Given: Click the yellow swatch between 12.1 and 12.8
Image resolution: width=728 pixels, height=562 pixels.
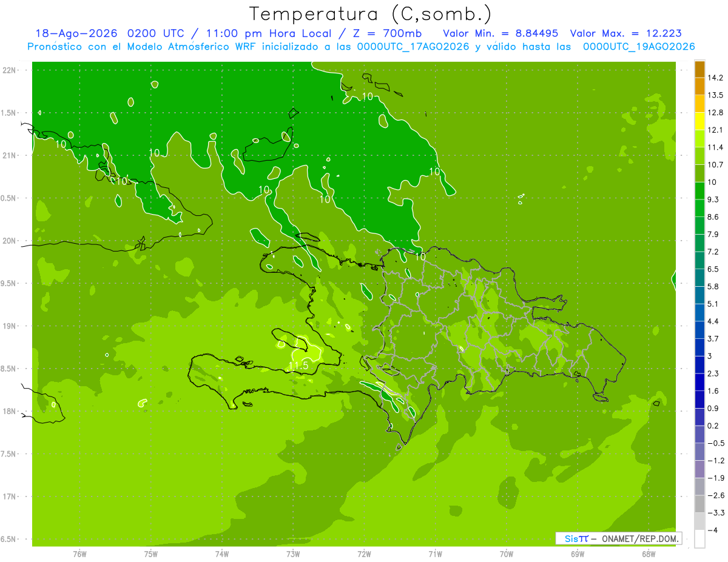Looking at the screenshot, I should (x=699, y=121).
